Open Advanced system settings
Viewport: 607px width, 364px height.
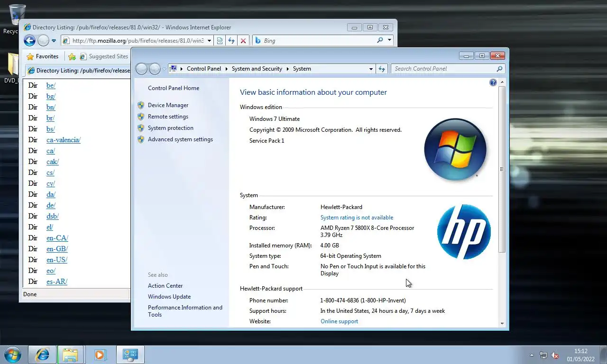(180, 139)
